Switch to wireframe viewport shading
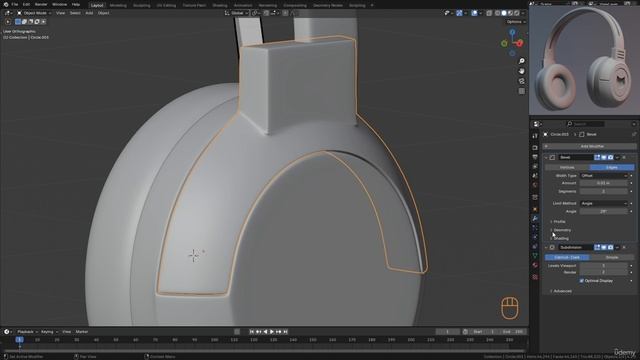The height and width of the screenshot is (360, 640). point(498,13)
